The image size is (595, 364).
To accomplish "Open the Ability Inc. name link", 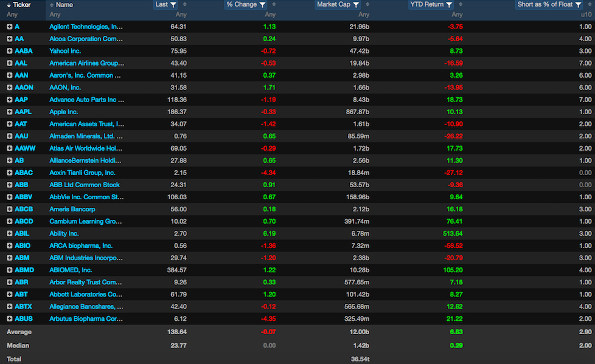I will tap(64, 233).
